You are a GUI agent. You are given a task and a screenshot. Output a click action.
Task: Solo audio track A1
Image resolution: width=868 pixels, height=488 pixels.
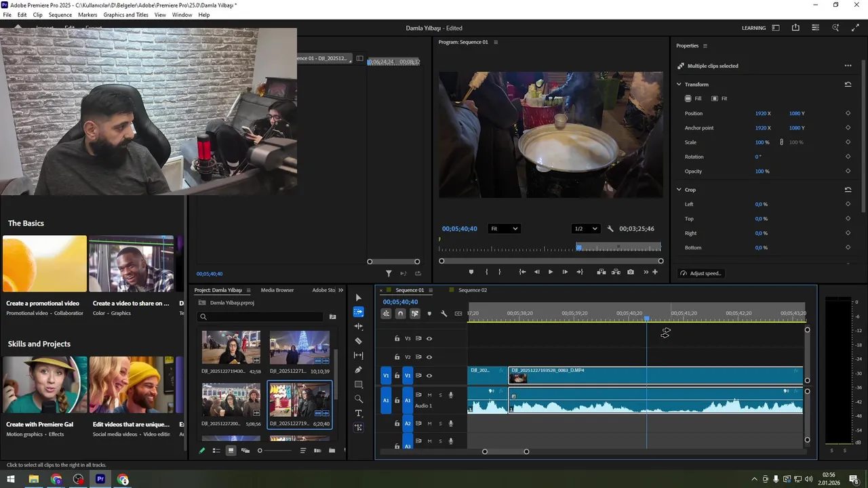[x=440, y=395]
